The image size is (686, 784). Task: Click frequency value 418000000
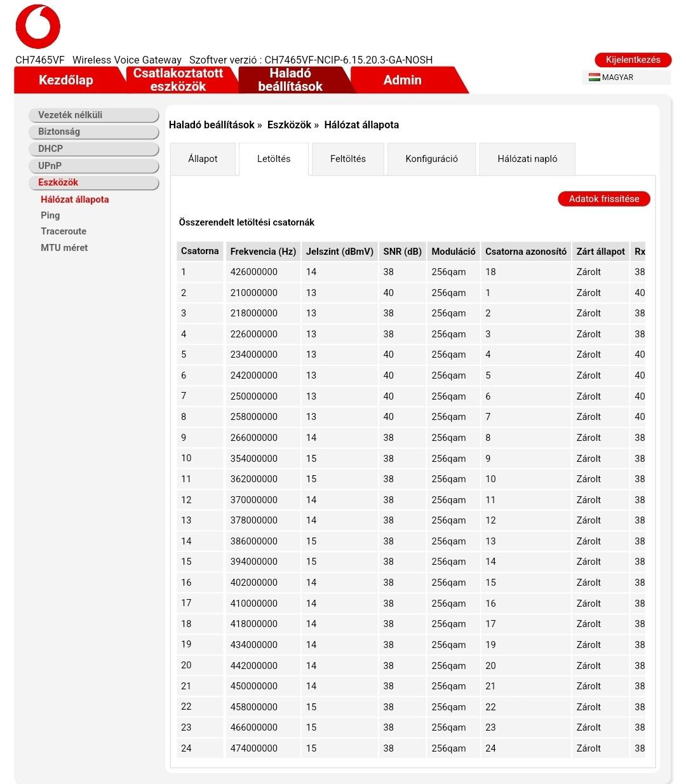pos(254,624)
